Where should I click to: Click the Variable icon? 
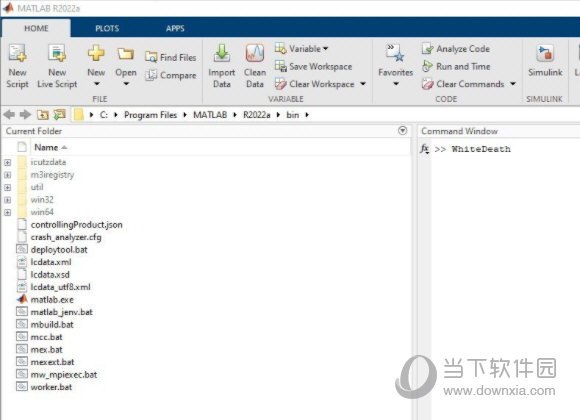pos(281,48)
